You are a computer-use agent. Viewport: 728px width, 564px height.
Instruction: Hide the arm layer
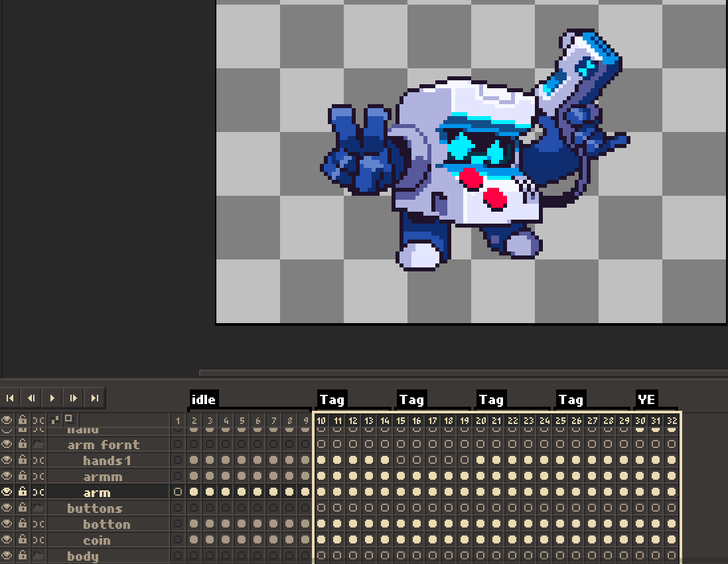(x=7, y=492)
